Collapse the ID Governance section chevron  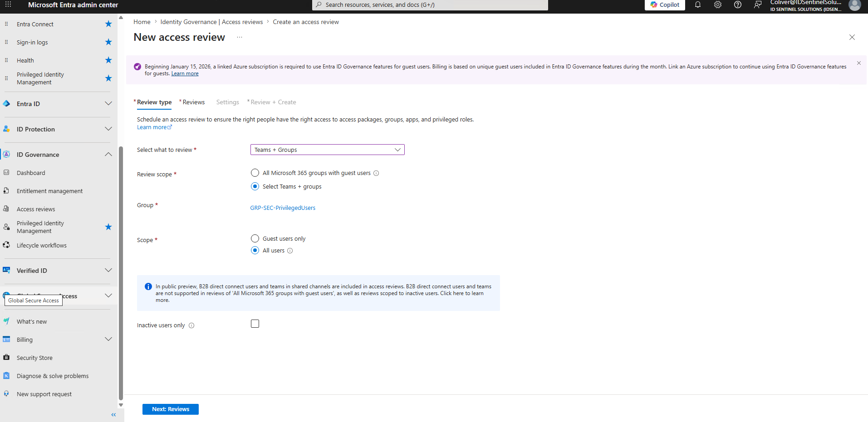[108, 155]
